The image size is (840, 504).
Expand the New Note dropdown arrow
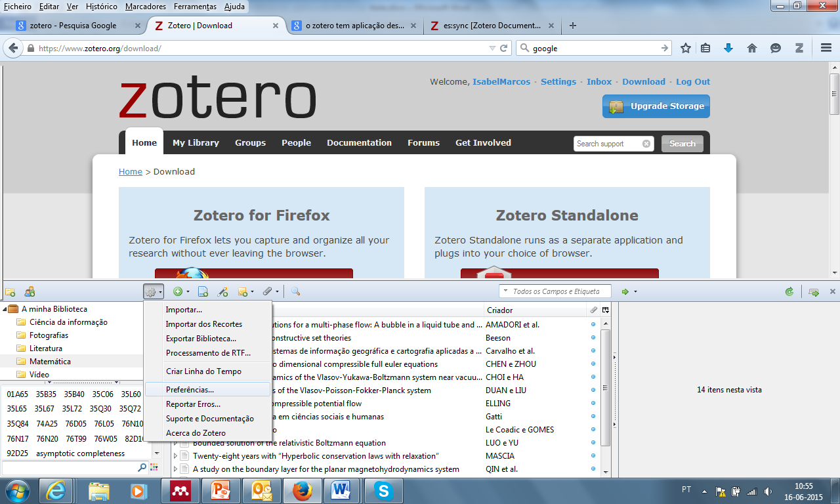[x=253, y=292]
